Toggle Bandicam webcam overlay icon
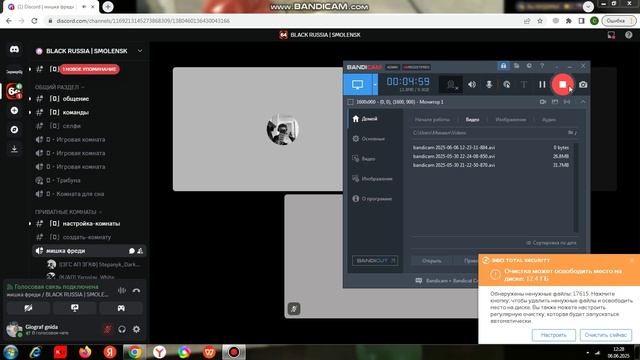 (x=451, y=84)
